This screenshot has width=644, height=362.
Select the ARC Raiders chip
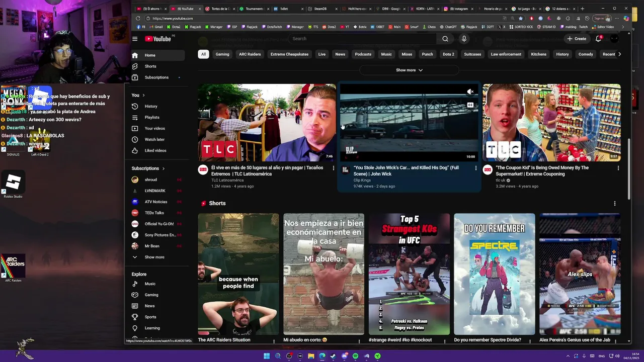pos(250,54)
